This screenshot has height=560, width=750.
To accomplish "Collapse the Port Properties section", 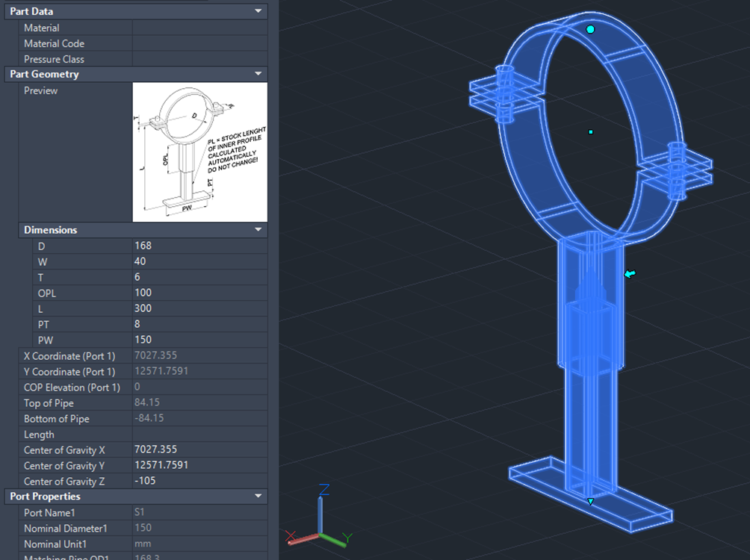I will click(x=258, y=497).
